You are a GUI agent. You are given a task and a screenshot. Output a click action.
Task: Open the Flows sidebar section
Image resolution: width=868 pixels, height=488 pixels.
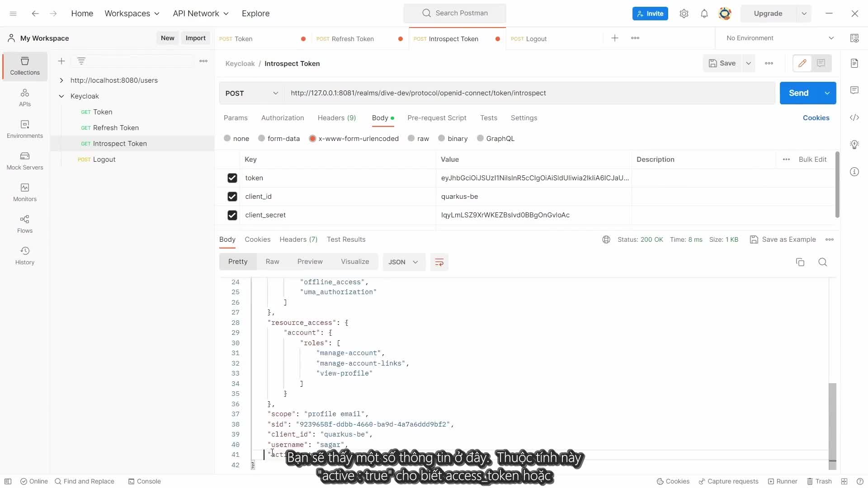[x=25, y=224]
